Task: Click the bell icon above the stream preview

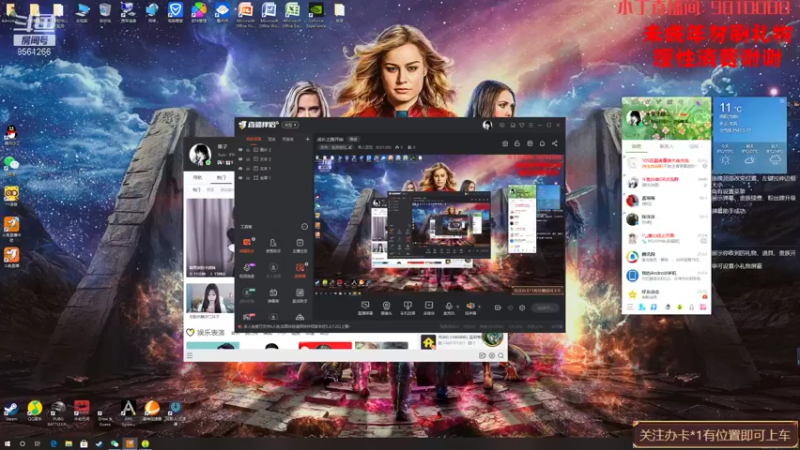Action: coord(542,144)
